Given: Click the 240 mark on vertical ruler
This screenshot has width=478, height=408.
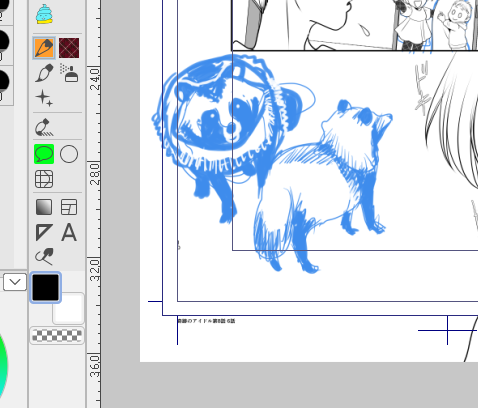Looking at the screenshot, I should pos(95,79).
